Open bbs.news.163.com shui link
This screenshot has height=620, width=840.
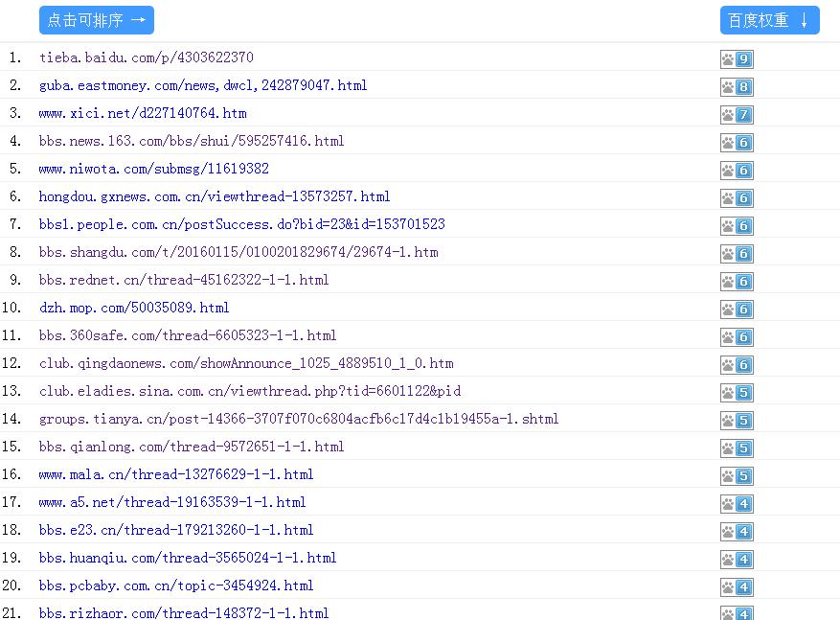pos(192,141)
